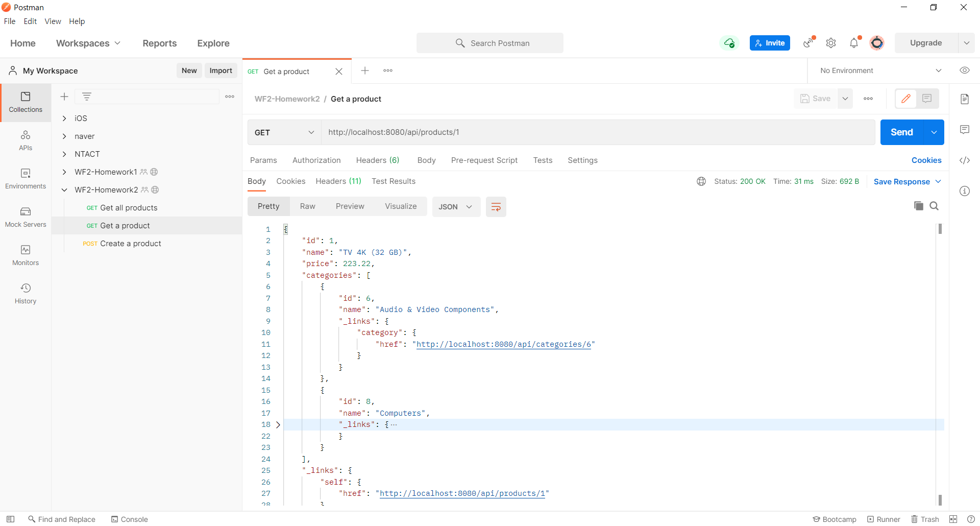980x526 pixels.
Task: Open the APIs sidebar panel
Action: pyautogui.click(x=26, y=140)
